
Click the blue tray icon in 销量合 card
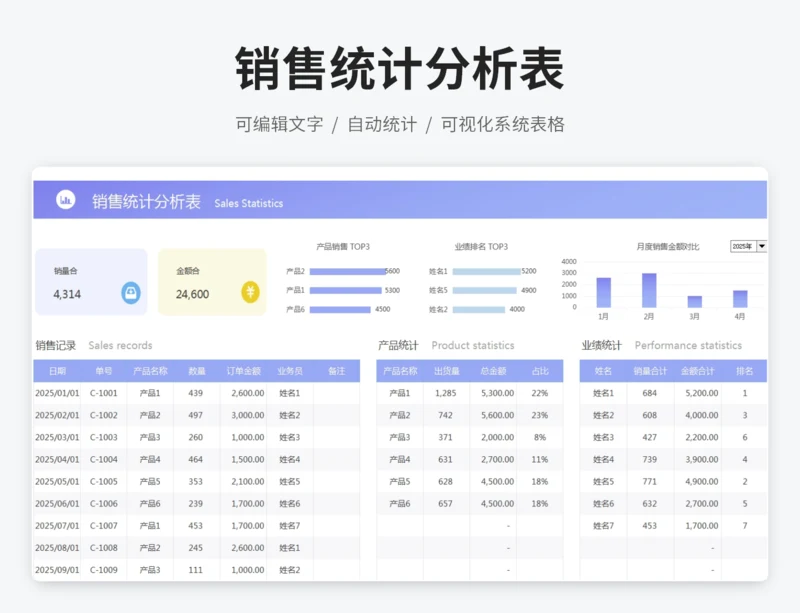pyautogui.click(x=131, y=293)
